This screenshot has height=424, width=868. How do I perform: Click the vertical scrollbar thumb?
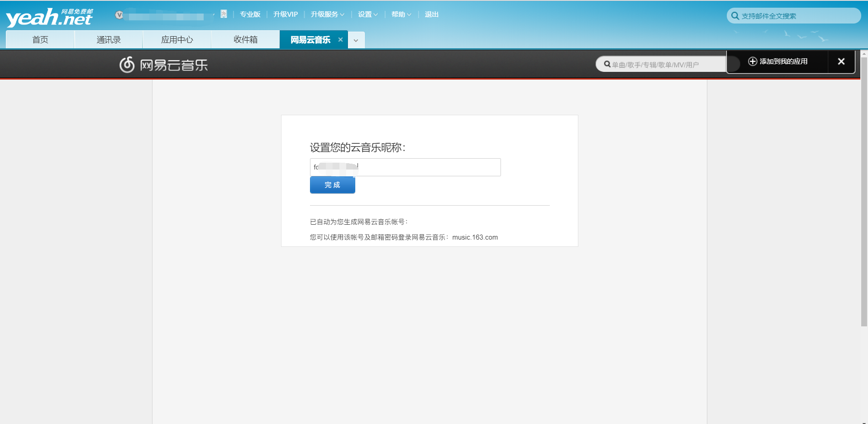(864, 191)
